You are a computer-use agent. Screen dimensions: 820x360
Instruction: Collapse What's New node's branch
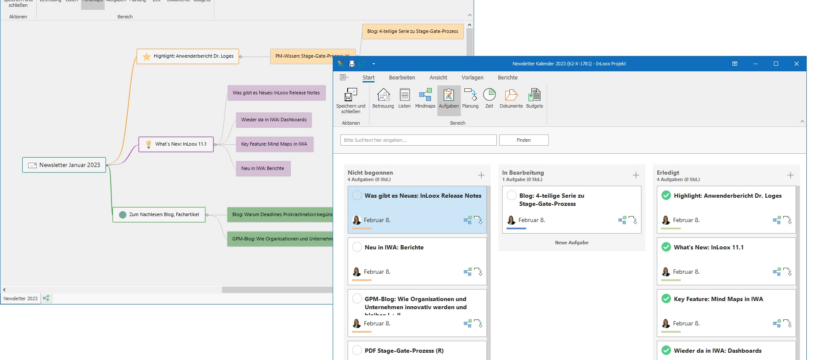coord(215,144)
